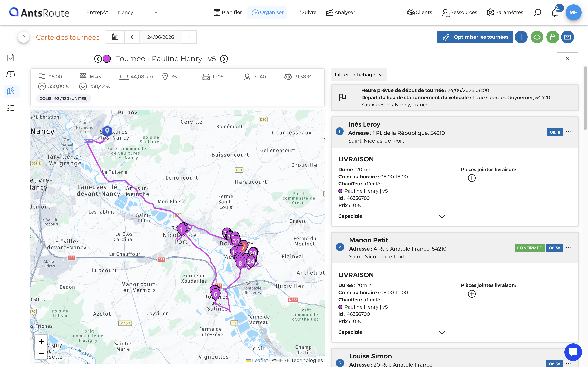The height and width of the screenshot is (367, 588).
Task: Click the green lock button
Action: tap(553, 37)
